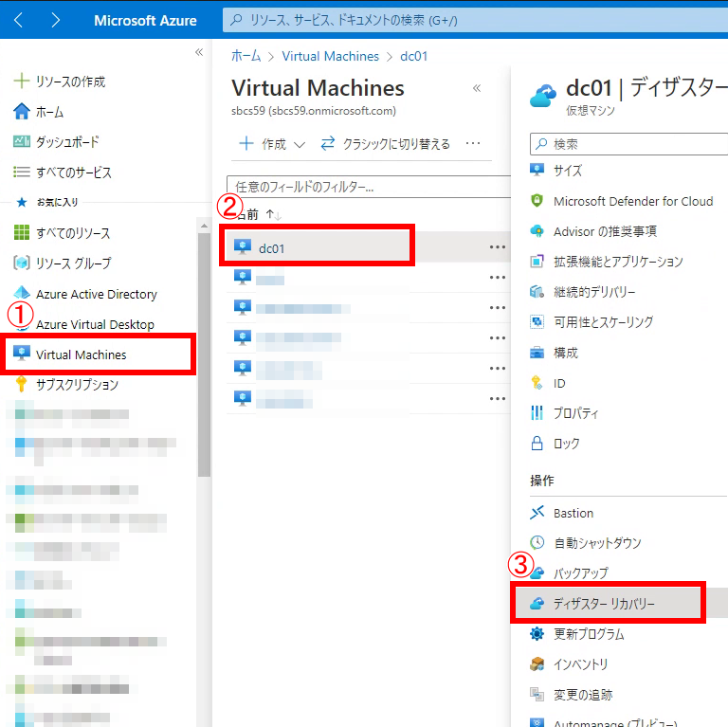
Task: Open ID menu item
Action: [x=547, y=383]
